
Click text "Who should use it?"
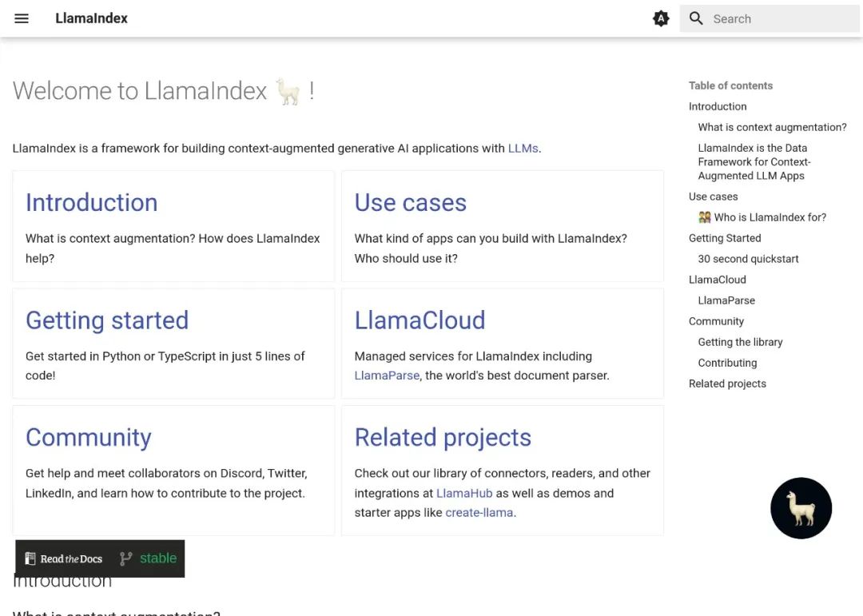click(x=406, y=258)
